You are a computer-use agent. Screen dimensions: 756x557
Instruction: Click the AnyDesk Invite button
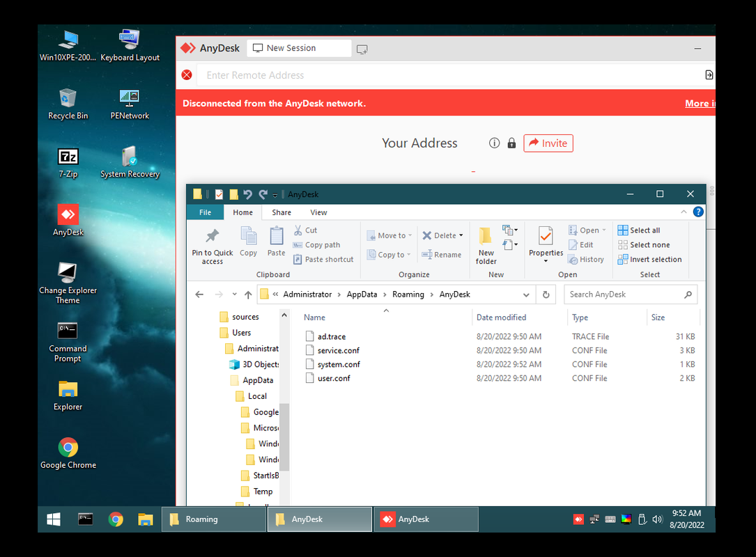(548, 143)
